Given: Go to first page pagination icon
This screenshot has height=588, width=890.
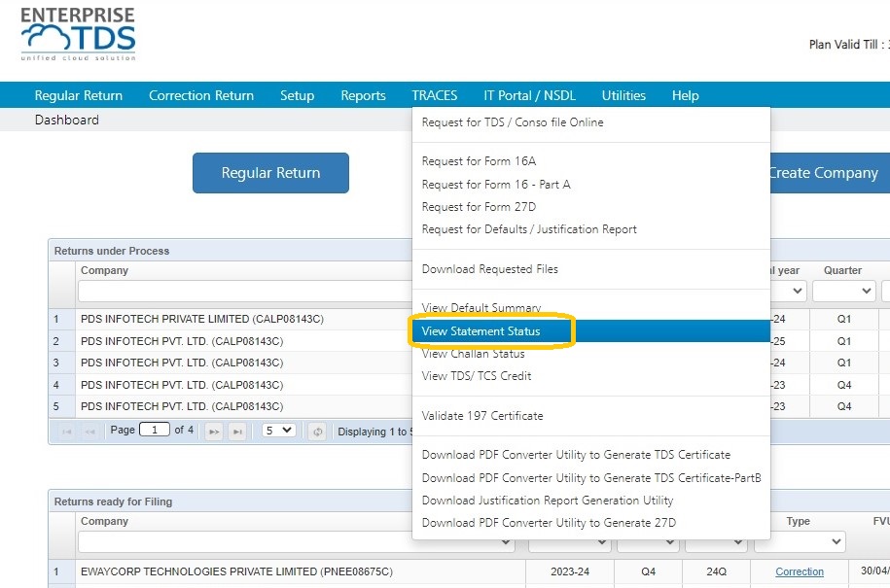Looking at the screenshot, I should (x=66, y=432).
